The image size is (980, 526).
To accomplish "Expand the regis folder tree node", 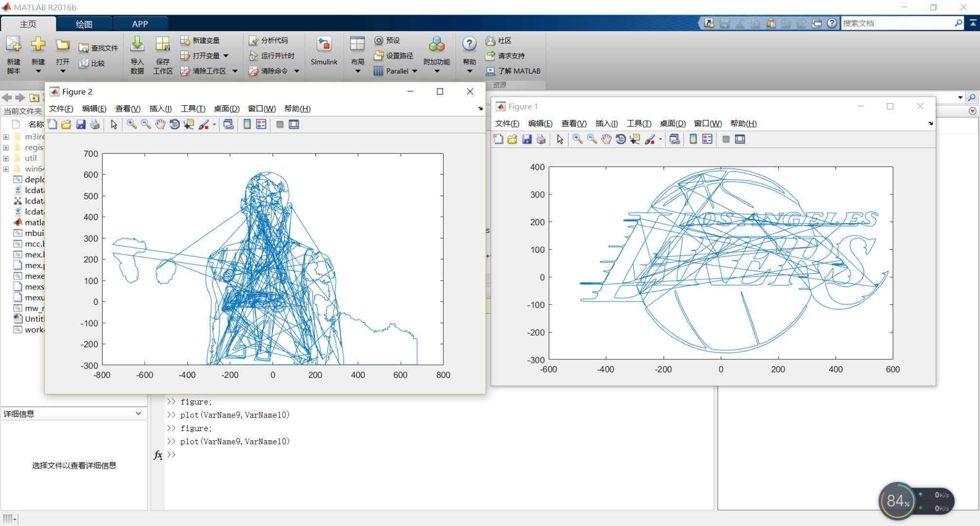I will [x=6, y=148].
